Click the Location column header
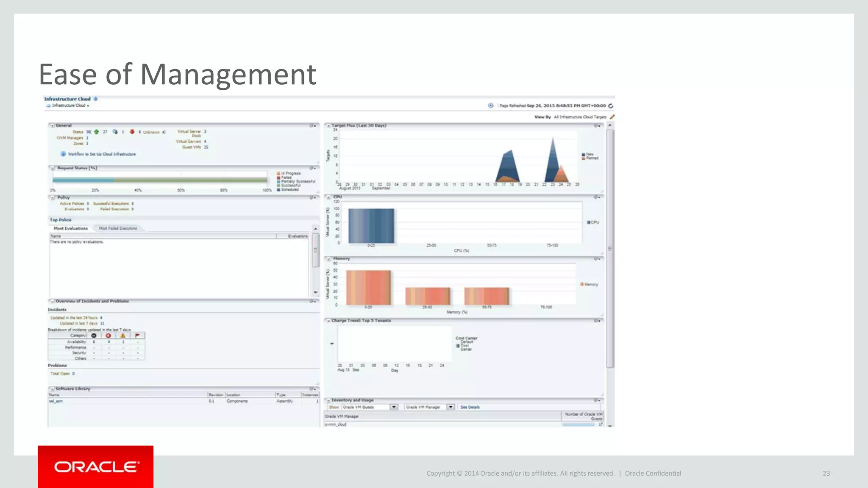Image resolution: width=868 pixels, height=488 pixels. pyautogui.click(x=250, y=395)
